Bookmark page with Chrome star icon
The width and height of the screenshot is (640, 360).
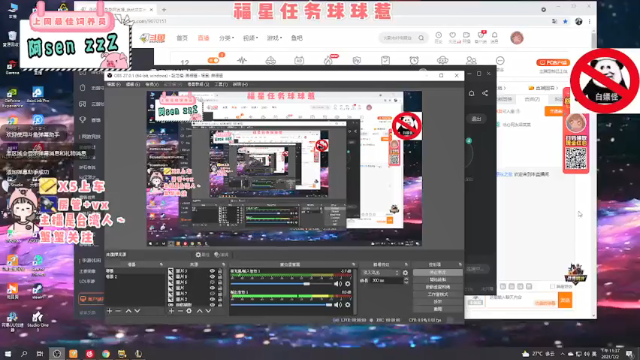565,21
